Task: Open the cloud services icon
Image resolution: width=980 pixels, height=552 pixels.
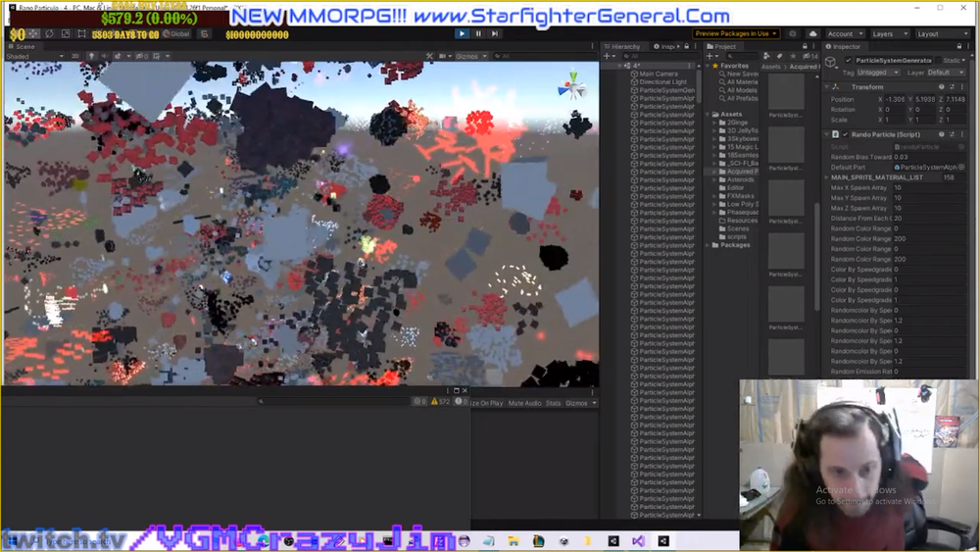Action: click(812, 33)
